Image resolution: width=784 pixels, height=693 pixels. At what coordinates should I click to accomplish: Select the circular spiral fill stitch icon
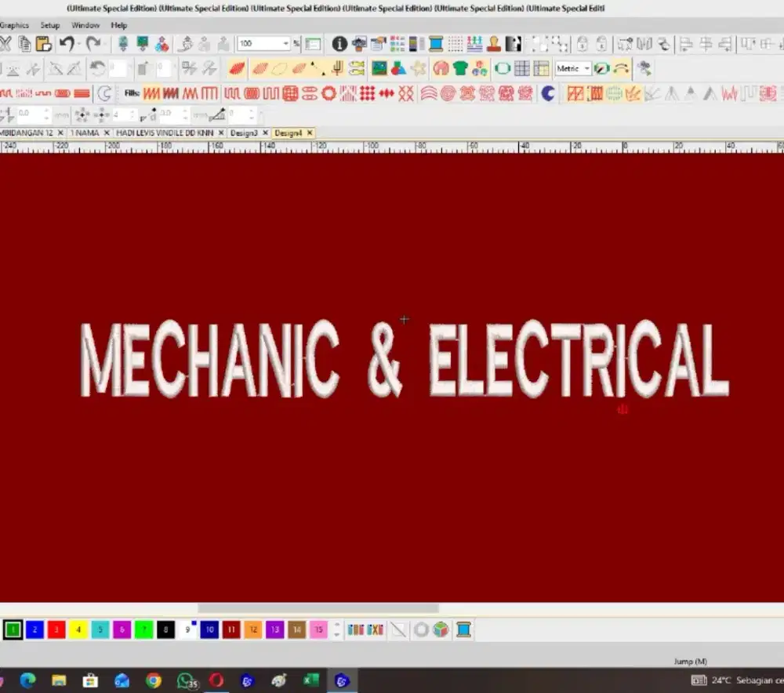pos(448,94)
